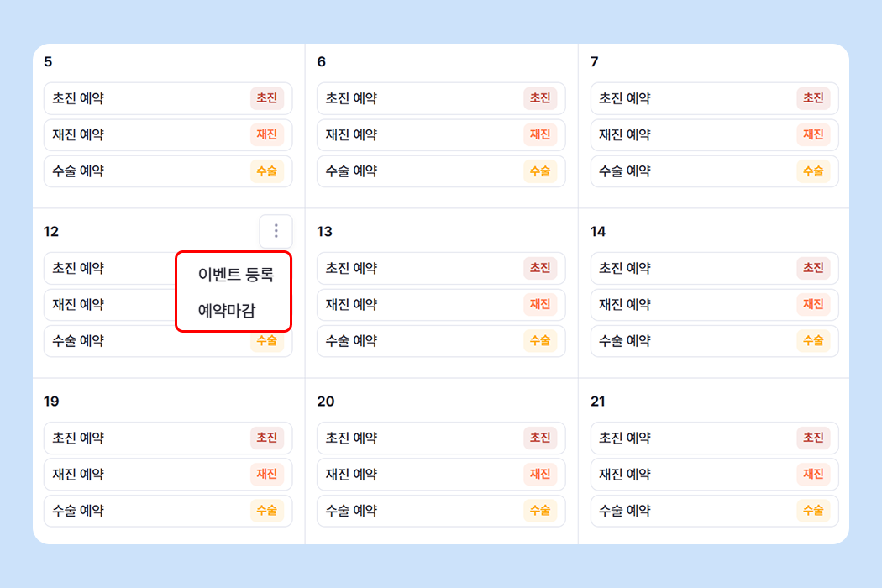Click the 재진 badge on day 13
The width and height of the screenshot is (882, 588).
coord(540,304)
